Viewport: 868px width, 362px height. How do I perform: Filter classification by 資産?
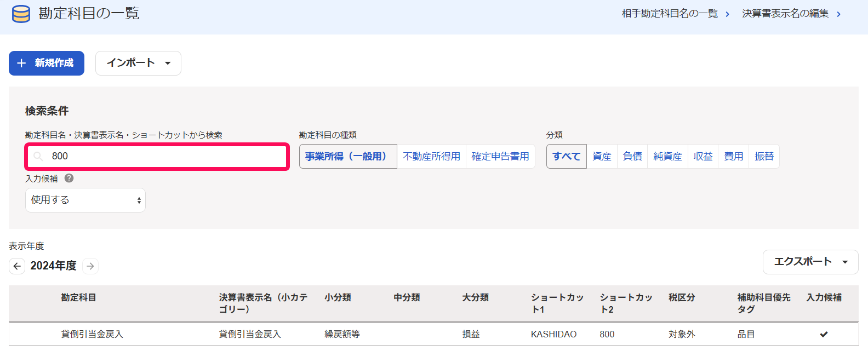pos(602,157)
